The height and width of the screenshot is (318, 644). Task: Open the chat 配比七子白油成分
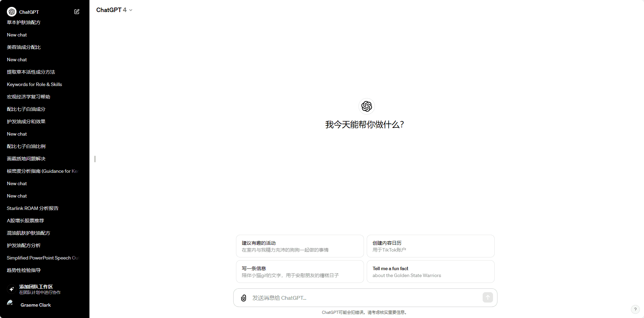(26, 109)
